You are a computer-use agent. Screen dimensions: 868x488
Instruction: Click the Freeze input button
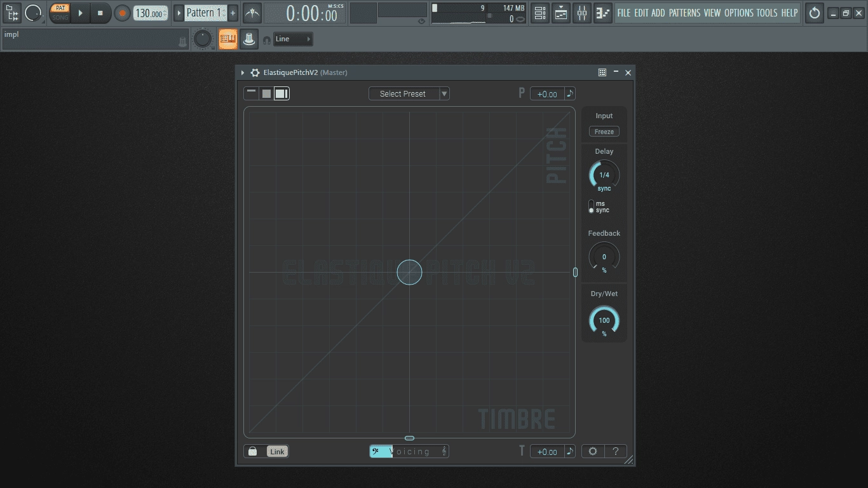604,132
